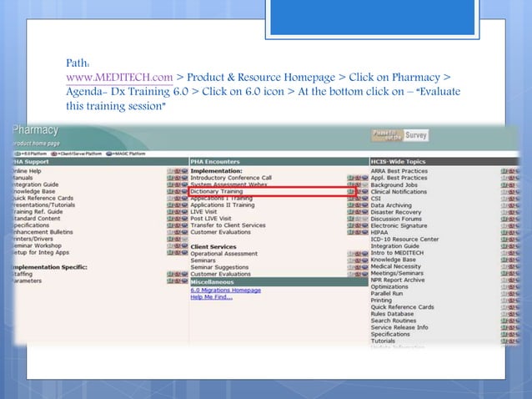Open the www.MEDITECH.com hyperlink
The width and height of the screenshot is (532, 399).
click(119, 78)
